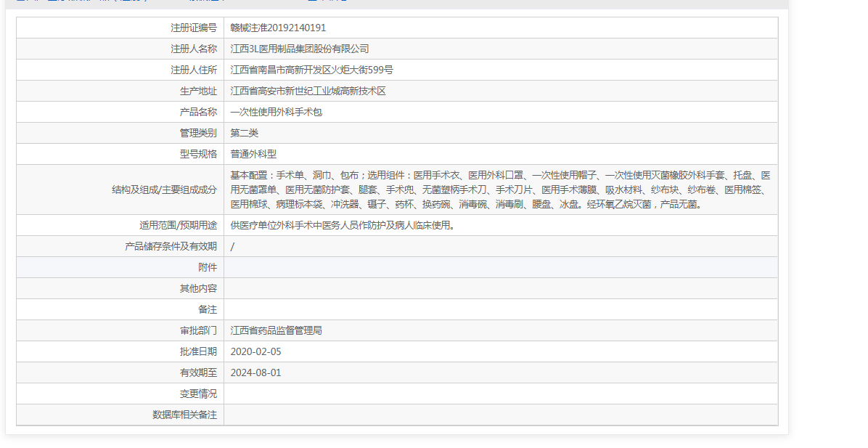Viewport: 868px width, 448px height.
Task: Click the slash value for storage conditions
Action: click(232, 247)
